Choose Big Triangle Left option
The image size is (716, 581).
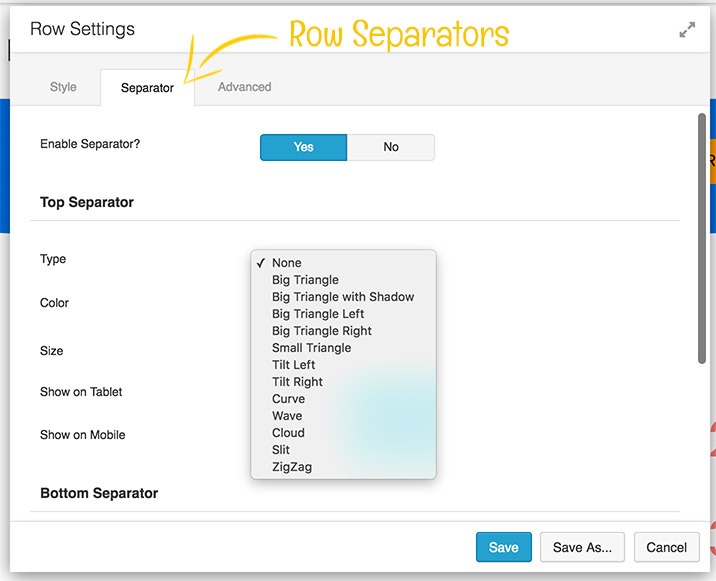[x=318, y=314]
